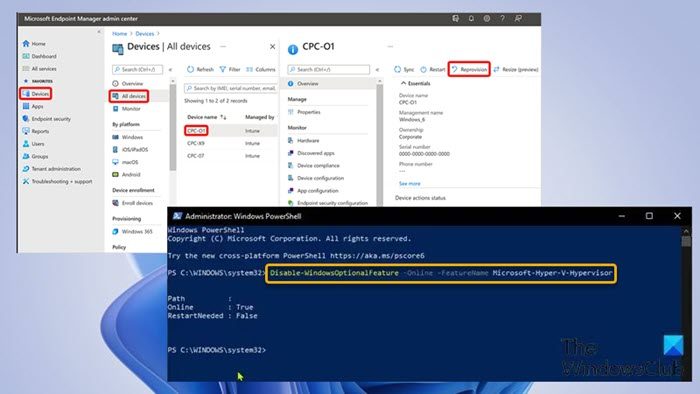Viewport: 700px width, 394px height.
Task: Sort by the Device name column header
Action: point(207,117)
